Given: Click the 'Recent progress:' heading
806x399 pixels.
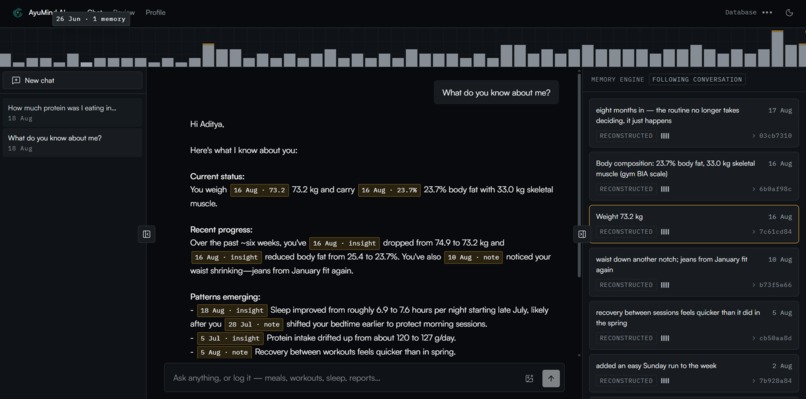Looking at the screenshot, I should pos(221,229).
